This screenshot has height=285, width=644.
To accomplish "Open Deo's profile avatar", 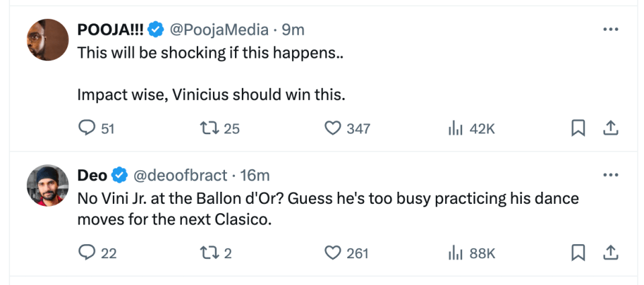I will click(48, 185).
